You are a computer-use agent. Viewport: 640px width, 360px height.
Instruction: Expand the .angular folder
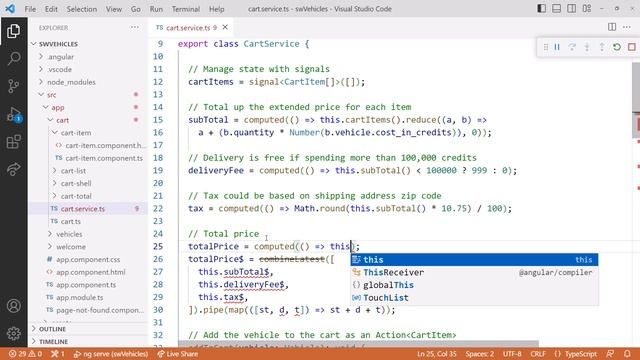(60, 57)
